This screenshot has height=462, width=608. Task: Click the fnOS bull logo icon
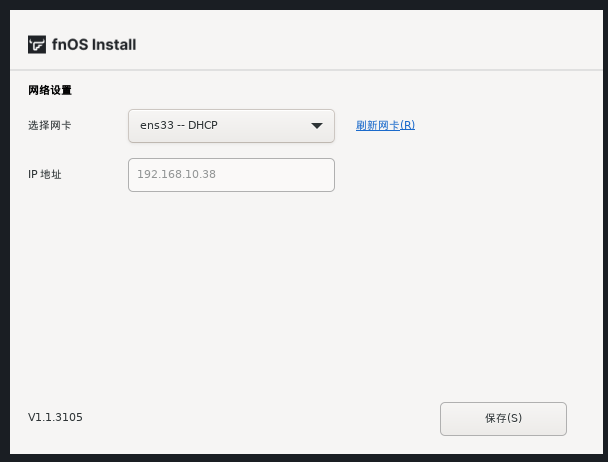pyautogui.click(x=37, y=45)
